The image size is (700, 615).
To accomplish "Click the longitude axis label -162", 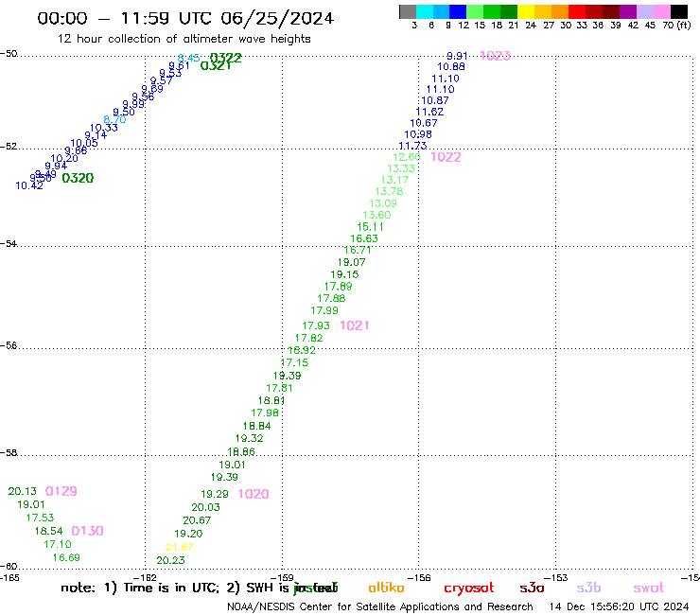I will click(x=145, y=578).
